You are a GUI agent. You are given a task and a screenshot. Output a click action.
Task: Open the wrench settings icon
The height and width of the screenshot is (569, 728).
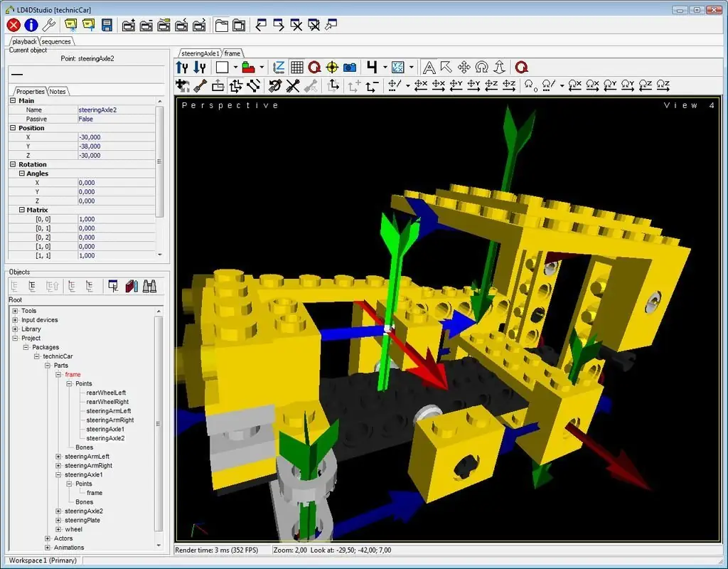49,25
